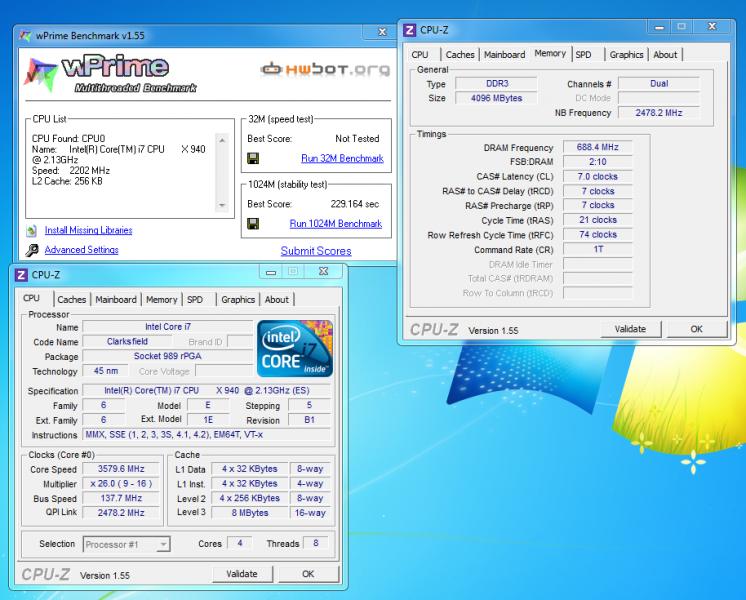Screen dimensions: 746x600
Task: Run the 1024M Benchmark
Action: pyautogui.click(x=336, y=224)
